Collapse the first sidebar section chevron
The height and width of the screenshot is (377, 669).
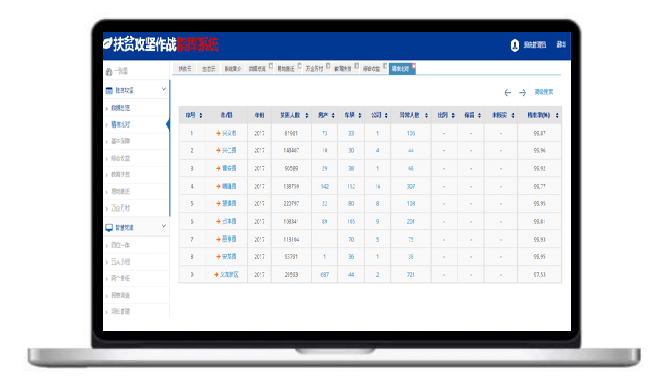[163, 89]
